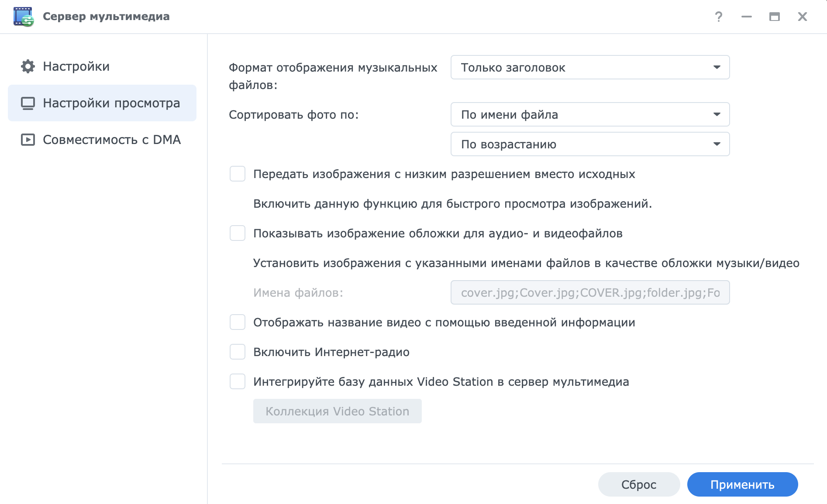Minimize the Сервер мультимедиа window
The image size is (827, 504).
(746, 17)
